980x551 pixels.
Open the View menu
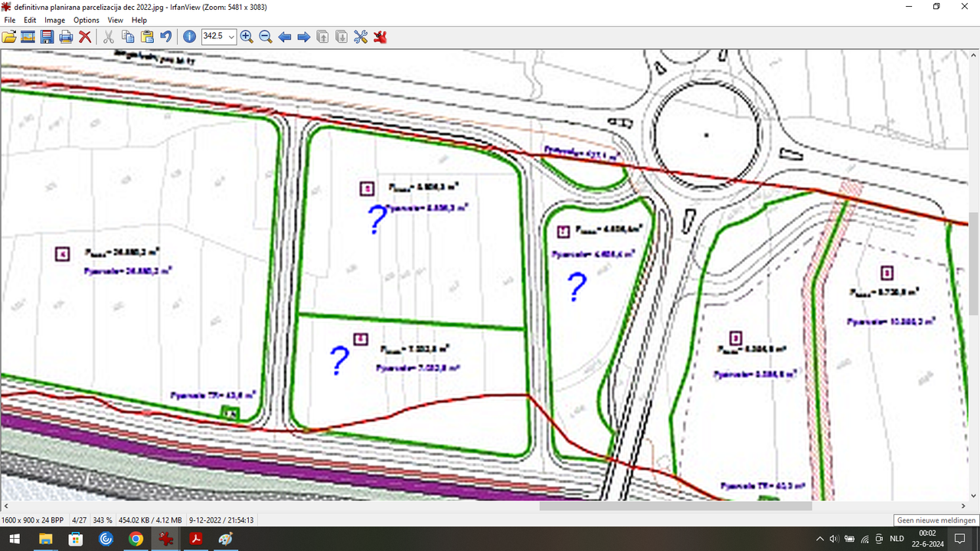(116, 20)
